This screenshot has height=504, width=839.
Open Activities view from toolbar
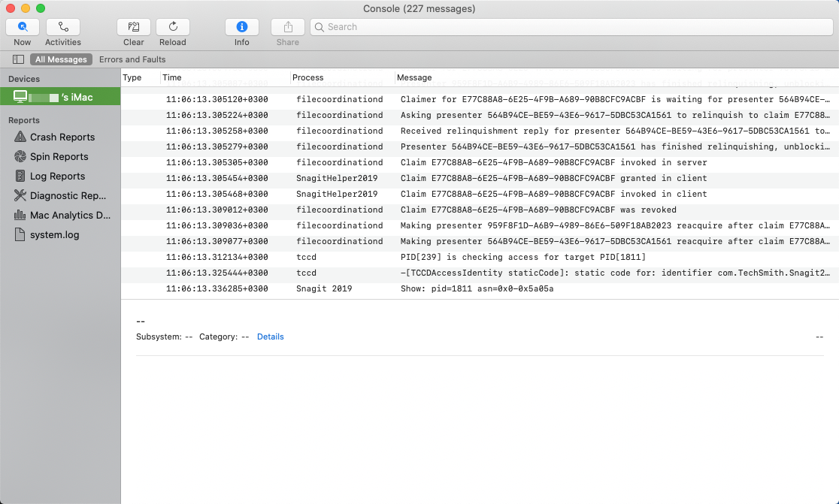pos(63,27)
